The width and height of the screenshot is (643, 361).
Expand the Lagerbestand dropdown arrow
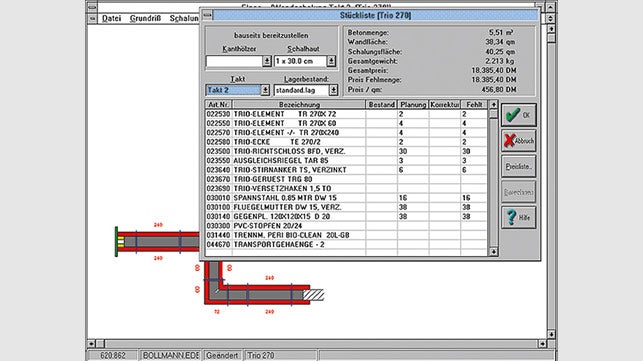333,90
